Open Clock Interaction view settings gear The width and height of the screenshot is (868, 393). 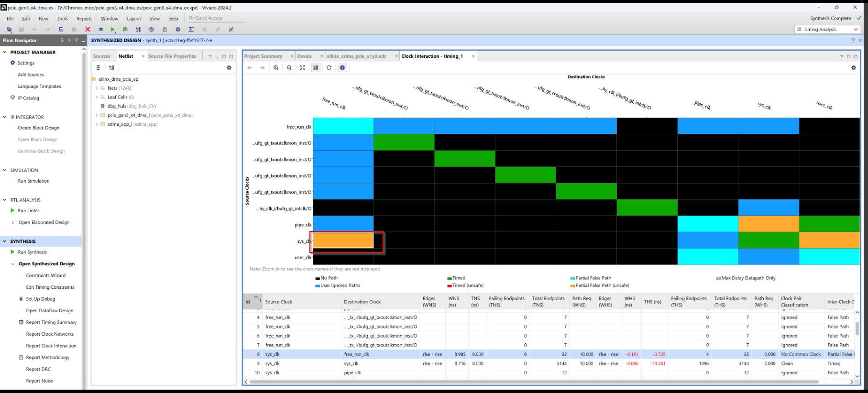tap(853, 68)
